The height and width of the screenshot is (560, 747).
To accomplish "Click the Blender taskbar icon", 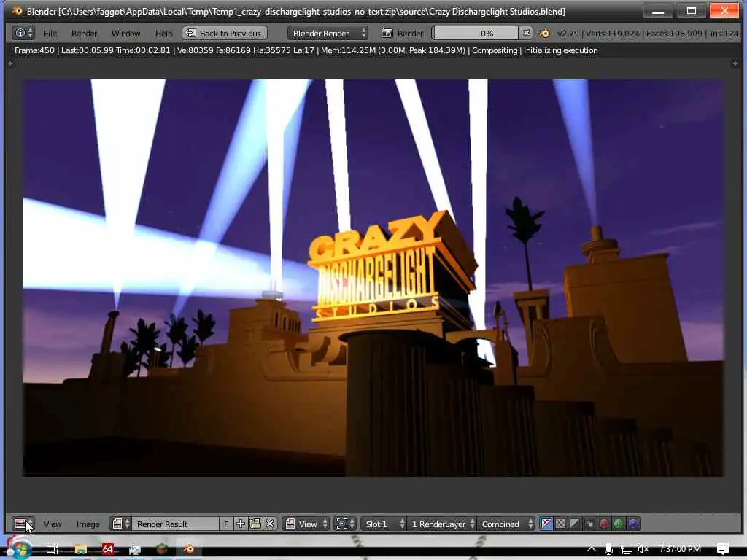I will pyautogui.click(x=189, y=549).
